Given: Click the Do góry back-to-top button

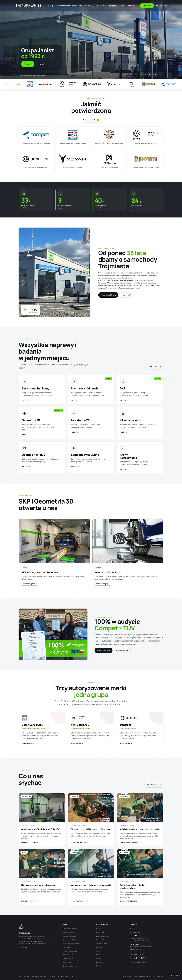Looking at the screenshot, I should (175, 975).
